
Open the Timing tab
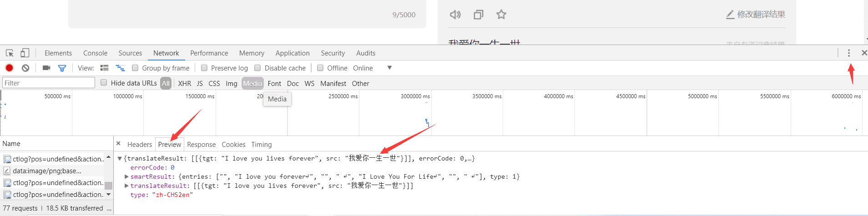coord(262,145)
